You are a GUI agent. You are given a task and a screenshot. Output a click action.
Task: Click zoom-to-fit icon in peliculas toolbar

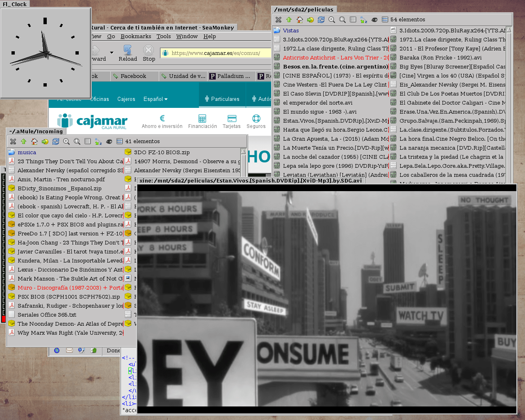(342, 20)
